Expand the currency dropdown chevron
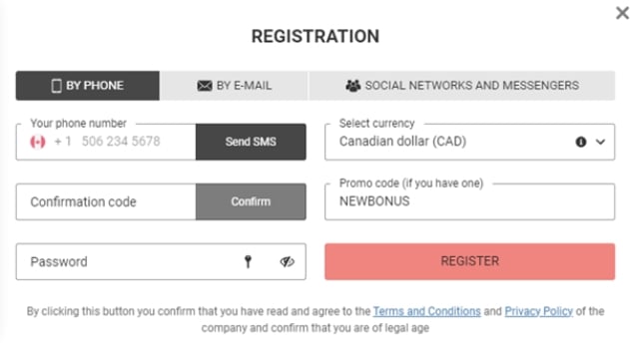 [x=600, y=142]
